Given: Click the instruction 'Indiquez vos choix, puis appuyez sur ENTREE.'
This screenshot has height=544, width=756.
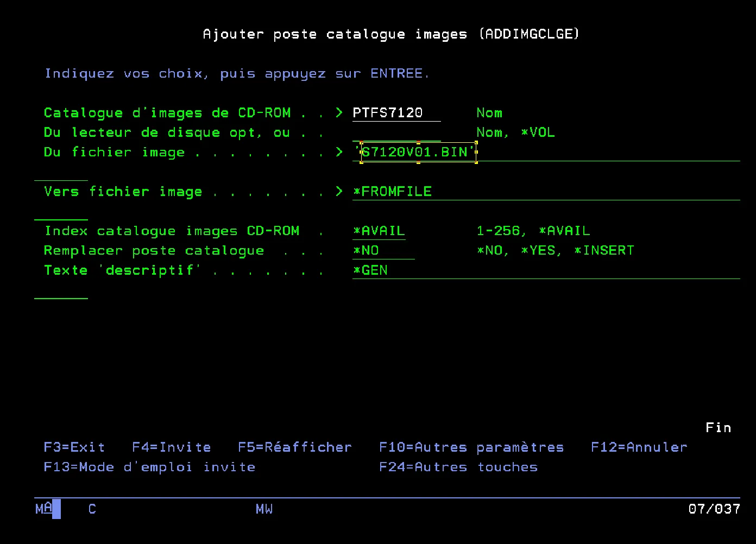Looking at the screenshot, I should 237,73.
